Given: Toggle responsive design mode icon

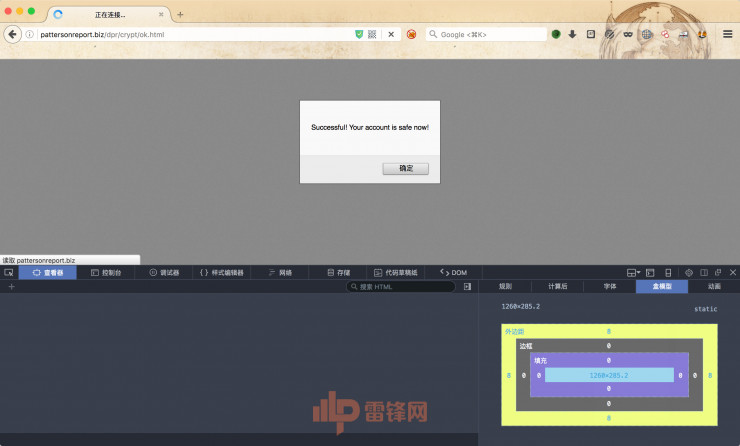Looking at the screenshot, I should (668, 272).
